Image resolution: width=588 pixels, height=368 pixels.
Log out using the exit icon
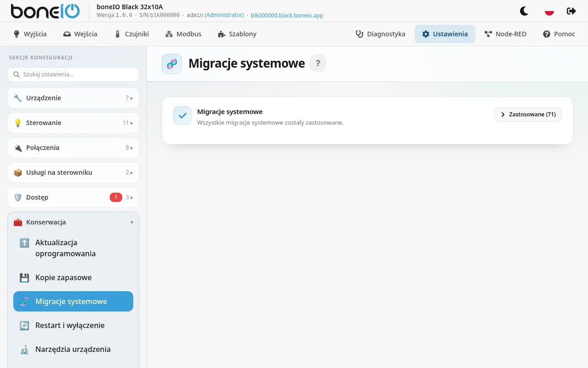571,11
